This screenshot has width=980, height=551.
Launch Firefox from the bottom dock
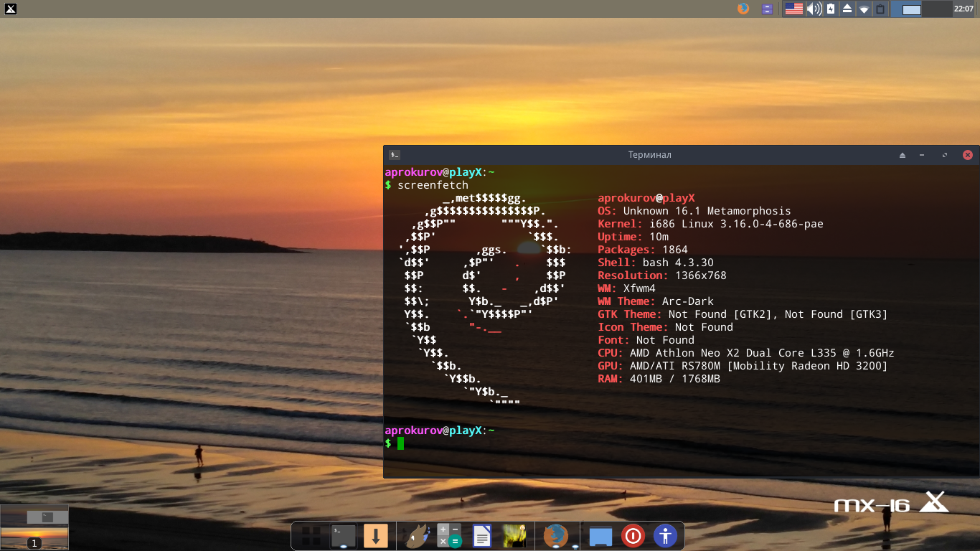pyautogui.click(x=556, y=536)
